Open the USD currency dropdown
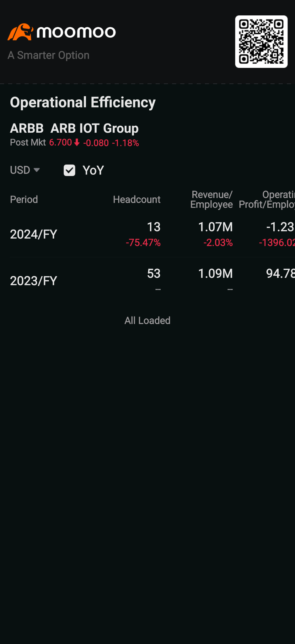This screenshot has width=295, height=644. (25, 170)
